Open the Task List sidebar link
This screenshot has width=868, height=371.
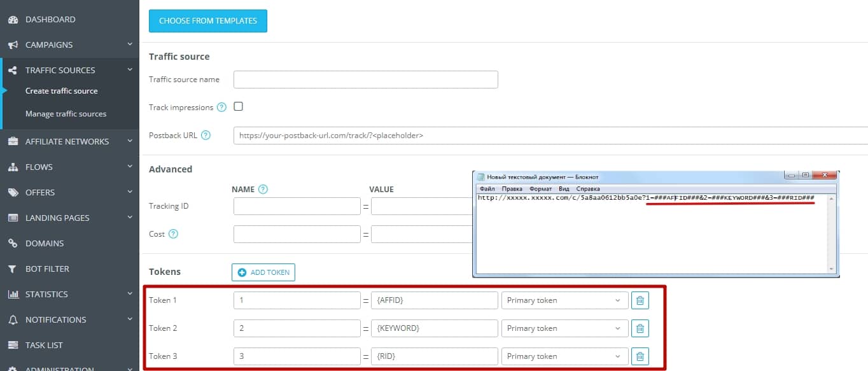pos(44,346)
